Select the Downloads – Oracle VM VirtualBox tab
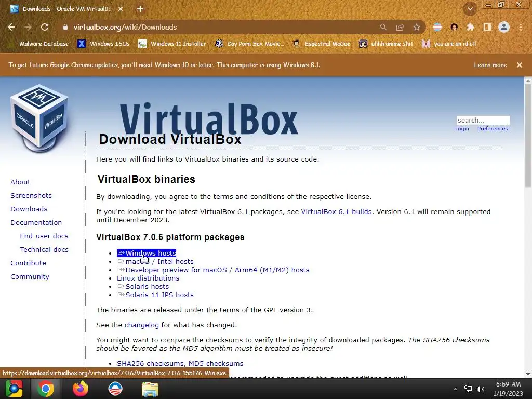Image resolution: width=532 pixels, height=399 pixels. pos(67,9)
